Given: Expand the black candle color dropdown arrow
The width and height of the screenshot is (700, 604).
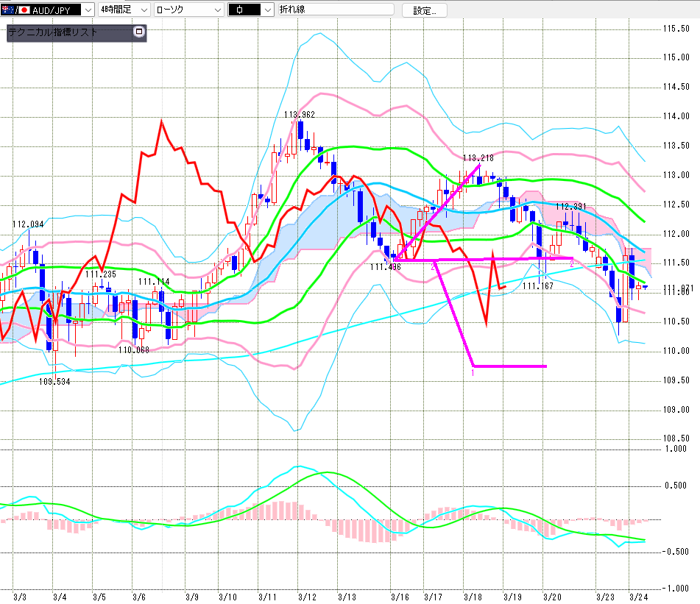Looking at the screenshot, I should pos(266,10).
